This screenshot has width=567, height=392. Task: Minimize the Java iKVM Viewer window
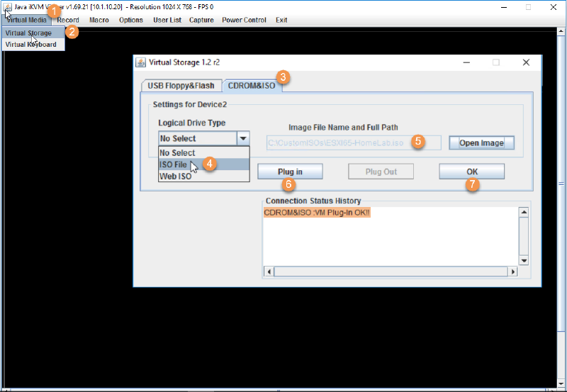504,7
